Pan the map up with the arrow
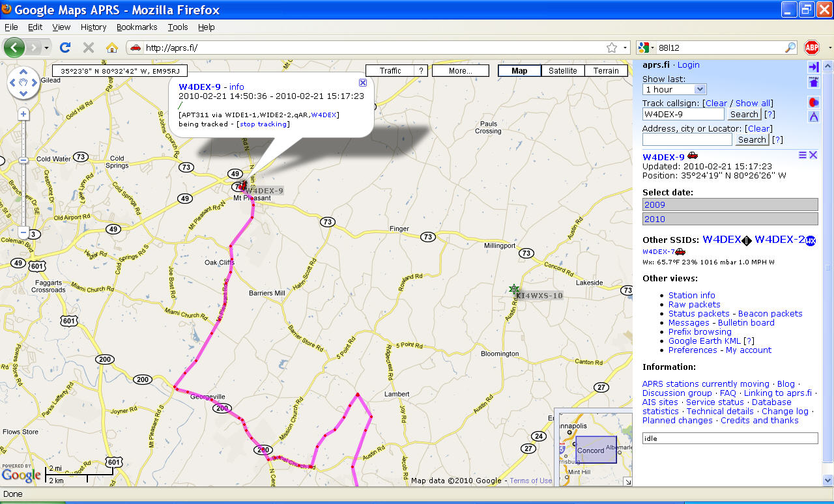The height and width of the screenshot is (504, 834). (23, 72)
